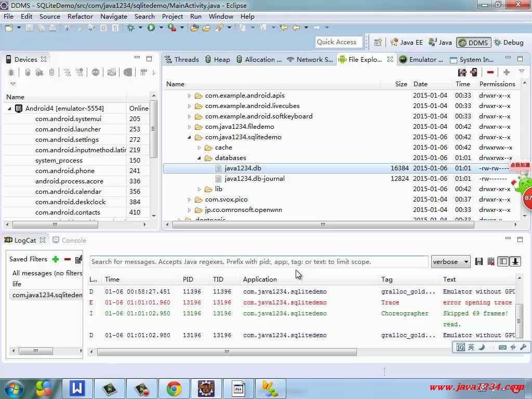Expand the cache folder
Image resolution: width=532 pixels, height=399 pixels.
[x=199, y=148]
